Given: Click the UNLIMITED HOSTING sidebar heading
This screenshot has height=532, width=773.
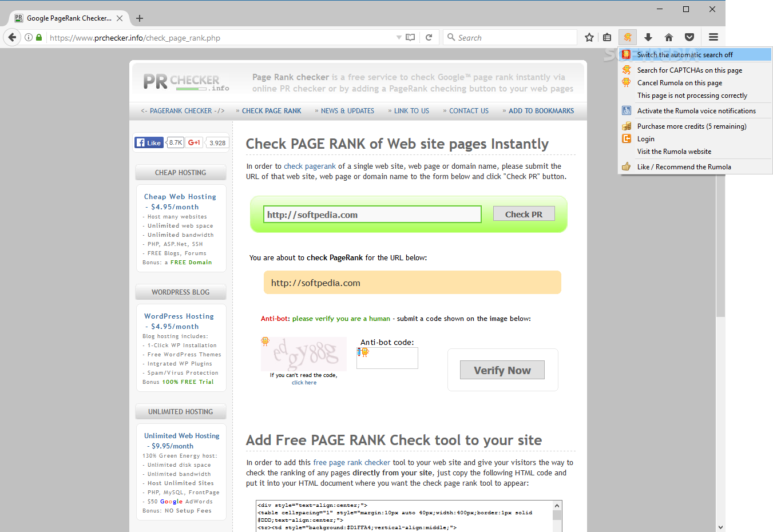Looking at the screenshot, I should [x=181, y=411].
